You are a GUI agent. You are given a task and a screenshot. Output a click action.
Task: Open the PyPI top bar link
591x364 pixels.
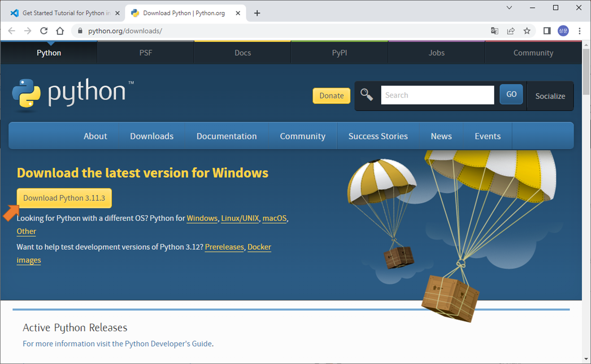pos(340,53)
